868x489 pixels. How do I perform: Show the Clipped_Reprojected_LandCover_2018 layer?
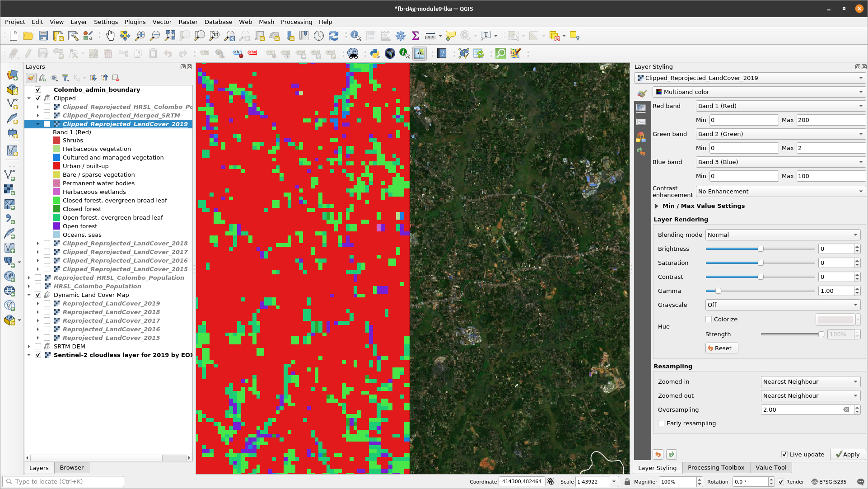point(47,244)
